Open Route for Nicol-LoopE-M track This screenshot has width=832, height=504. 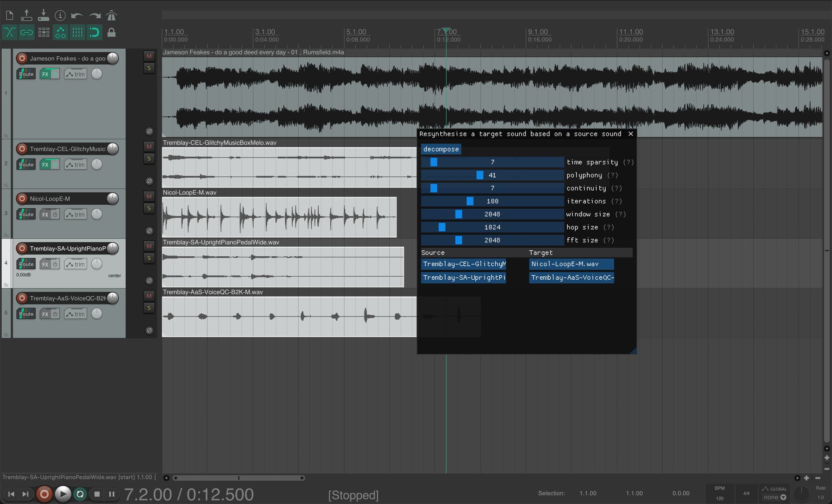coord(26,214)
